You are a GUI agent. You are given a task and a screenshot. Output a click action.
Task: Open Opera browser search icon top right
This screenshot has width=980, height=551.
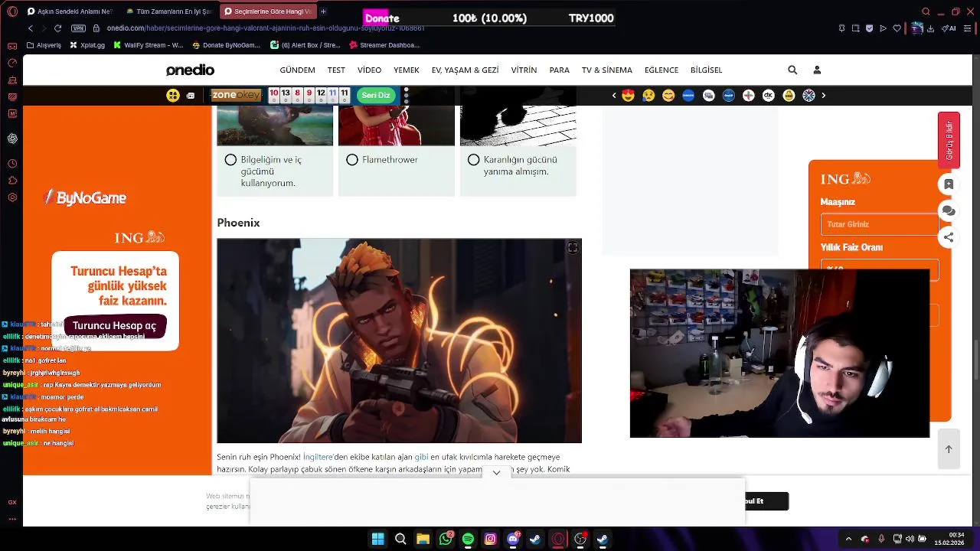(926, 11)
